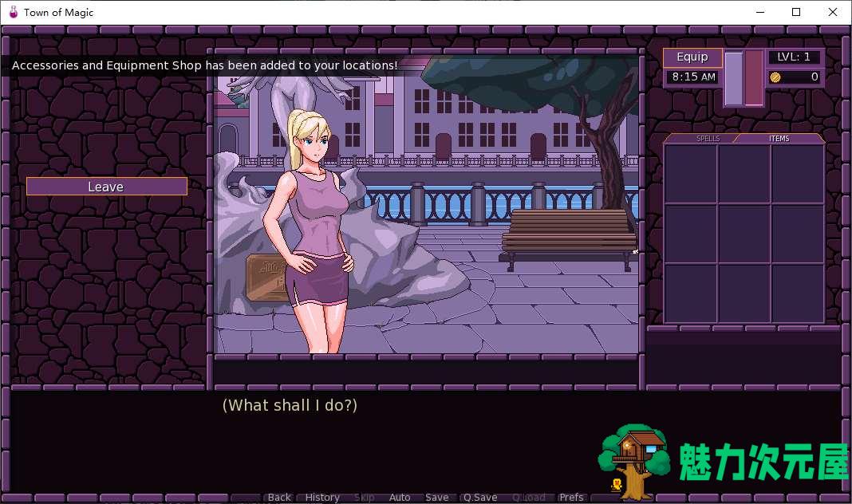The image size is (852, 504).
Task: Minimize the Town of Magic window
Action: coord(760,12)
